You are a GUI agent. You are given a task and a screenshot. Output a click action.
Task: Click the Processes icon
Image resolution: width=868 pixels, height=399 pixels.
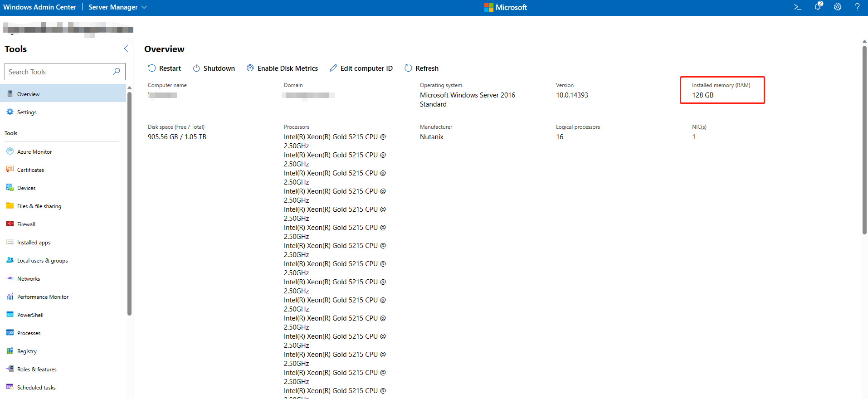10,333
